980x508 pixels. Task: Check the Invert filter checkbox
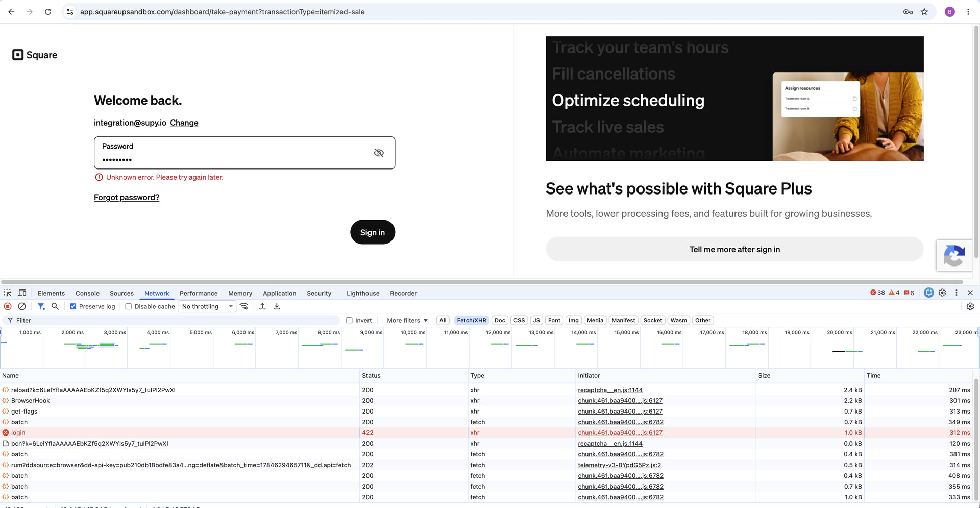pos(349,320)
